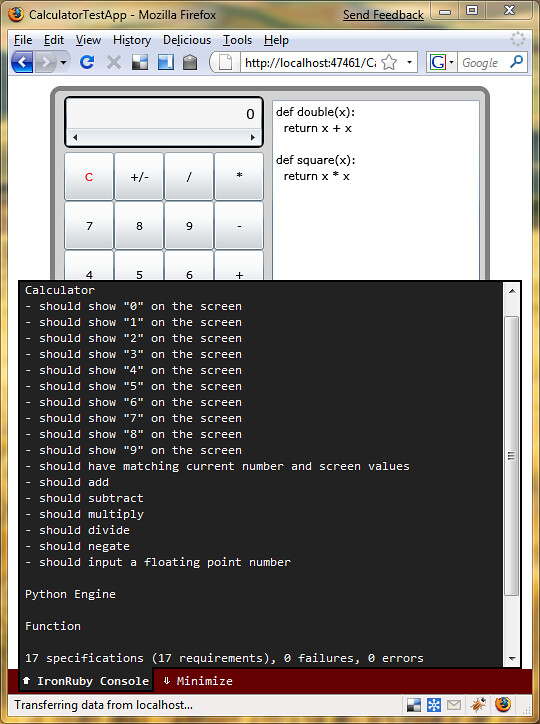
Task: Expand the URL bar history dropdown
Action: (409, 62)
